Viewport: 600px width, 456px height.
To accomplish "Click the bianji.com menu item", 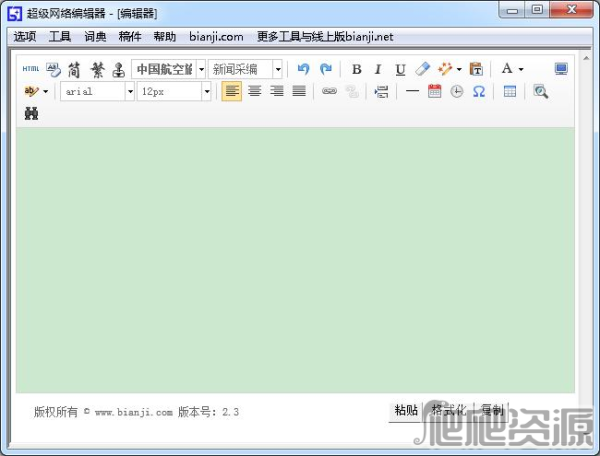I will pyautogui.click(x=216, y=37).
